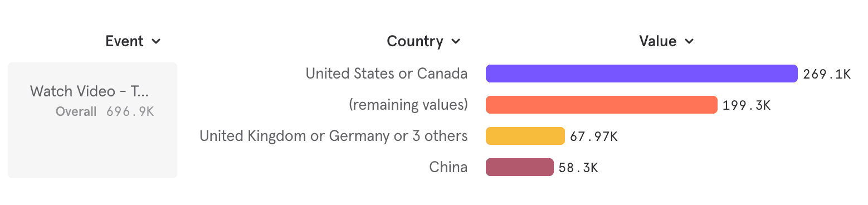Click the 199.3K value label

[747, 105]
